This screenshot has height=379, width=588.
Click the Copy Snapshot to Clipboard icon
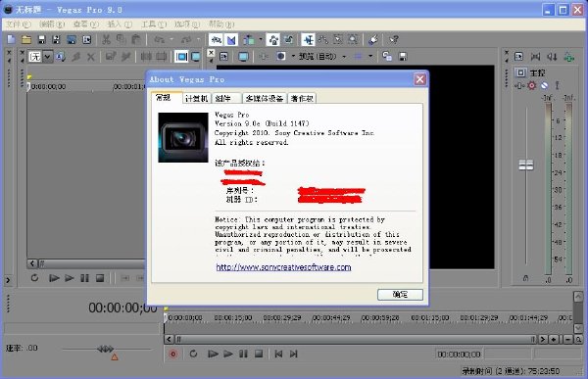tap(387, 57)
